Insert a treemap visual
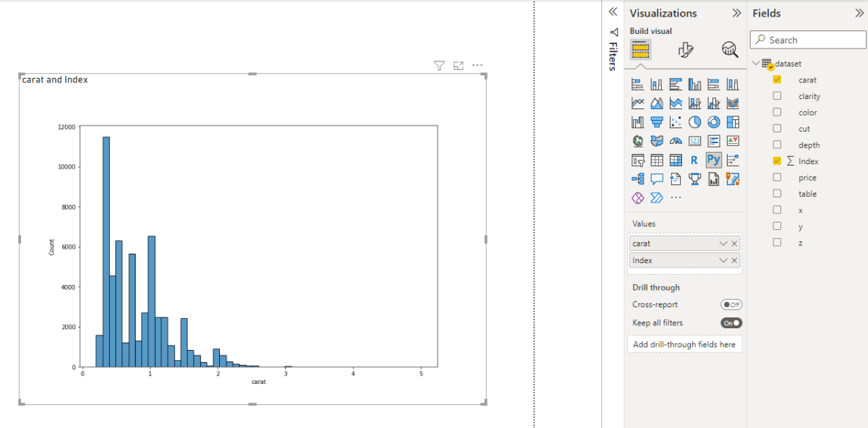Image resolution: width=868 pixels, height=428 pixels. [x=732, y=121]
